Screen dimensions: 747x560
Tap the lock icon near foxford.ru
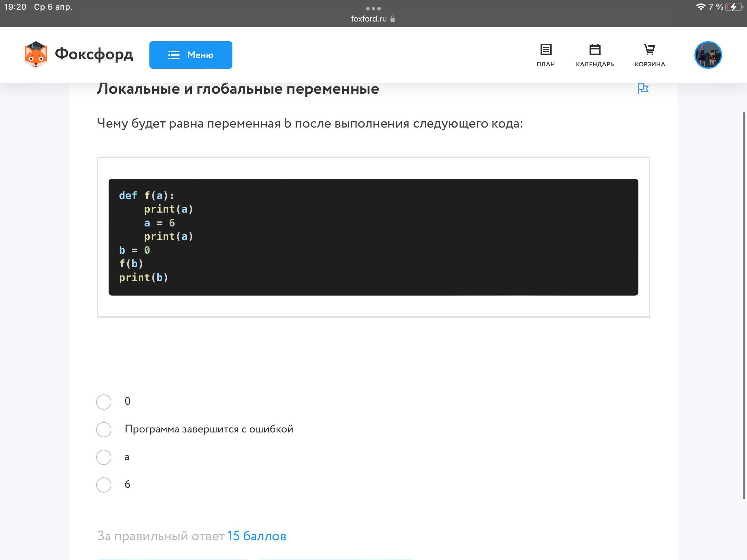393,19
